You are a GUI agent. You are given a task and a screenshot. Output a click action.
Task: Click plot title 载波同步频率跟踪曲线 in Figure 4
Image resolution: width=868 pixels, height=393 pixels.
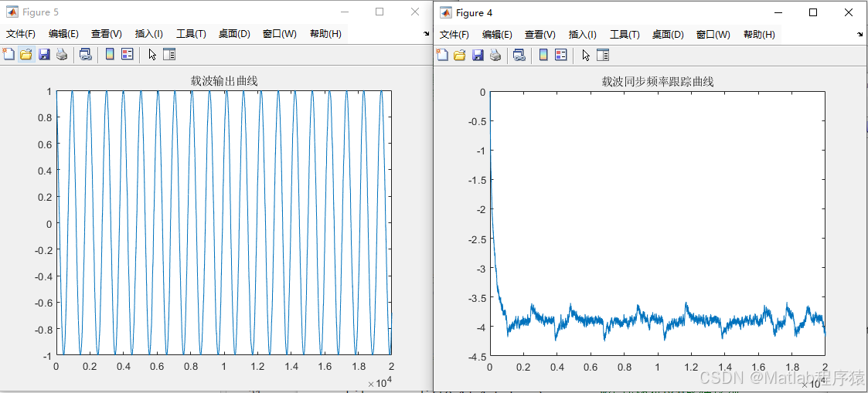click(x=658, y=82)
